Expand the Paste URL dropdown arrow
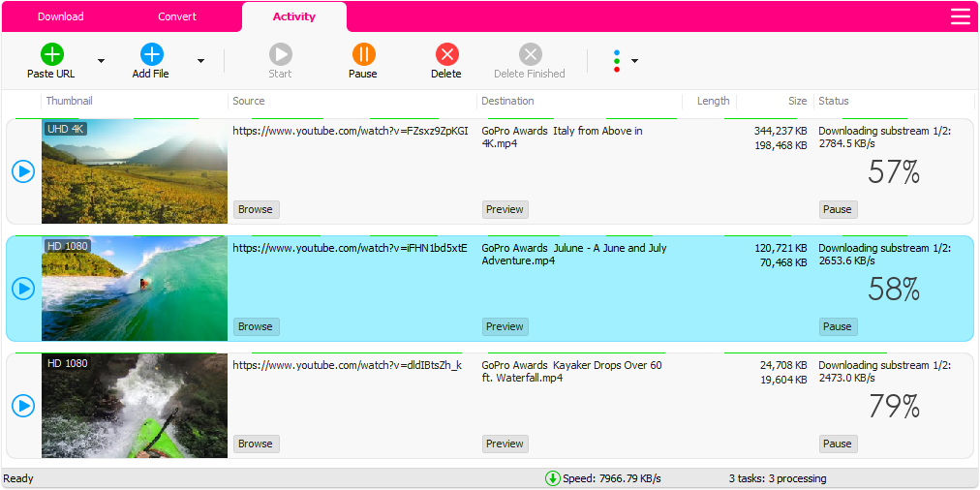Viewport: 980px width, 490px height. coord(101,60)
